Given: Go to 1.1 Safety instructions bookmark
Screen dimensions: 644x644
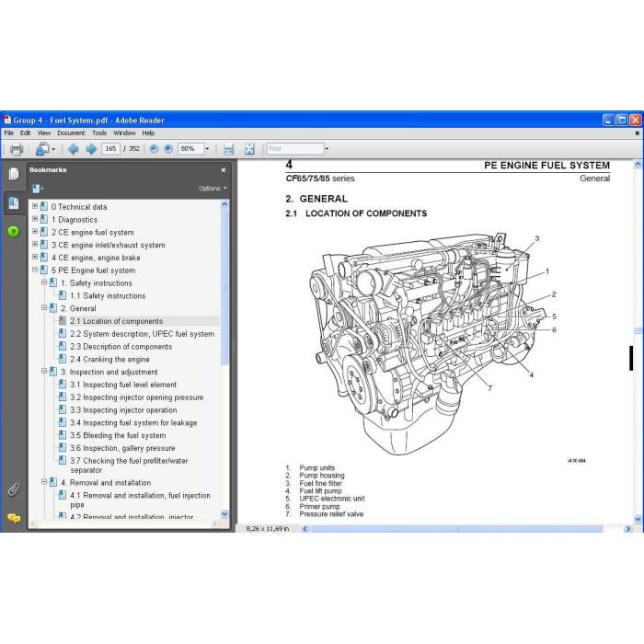Looking at the screenshot, I should tap(108, 295).
